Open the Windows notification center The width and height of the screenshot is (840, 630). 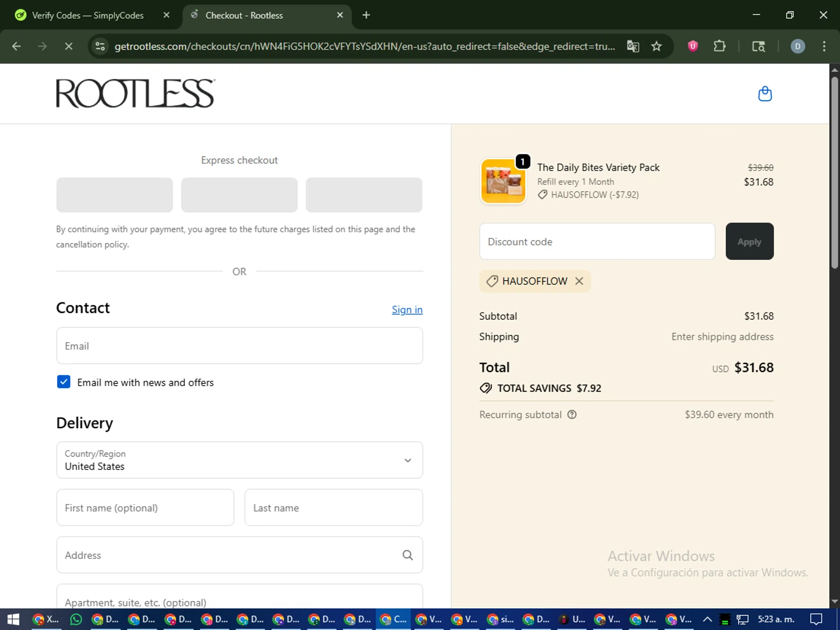pyautogui.click(x=816, y=619)
